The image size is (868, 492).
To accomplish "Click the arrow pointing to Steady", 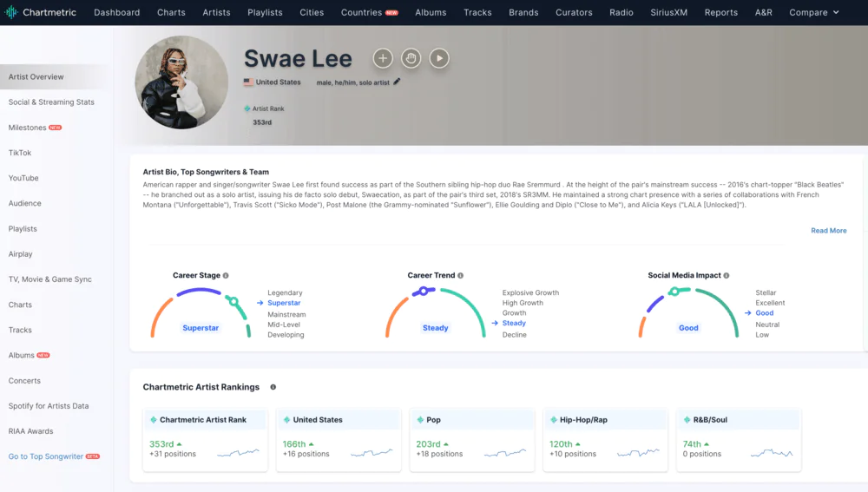I will (x=495, y=323).
